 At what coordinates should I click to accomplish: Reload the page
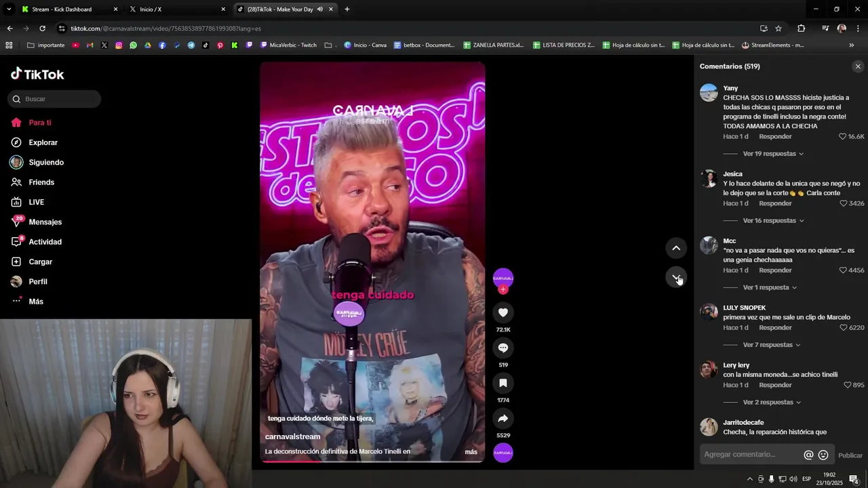[42, 28]
